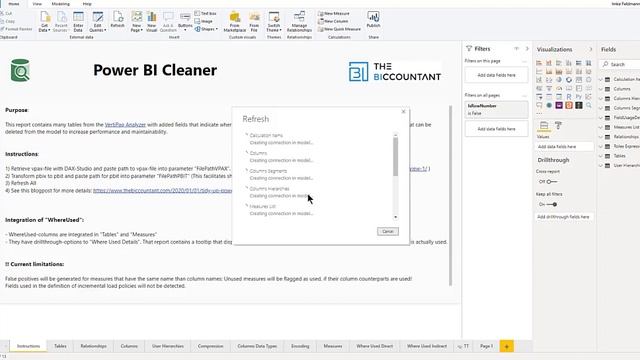Viewport: 640px width, 360px height.
Task: Toggle the Cross-report drillthrough switch
Action: coord(552,182)
